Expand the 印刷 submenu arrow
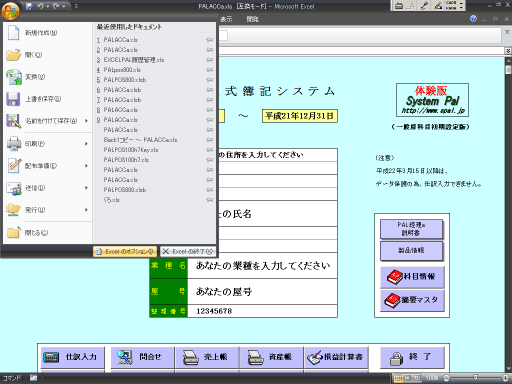This screenshot has height=384, width=512. [x=86, y=144]
